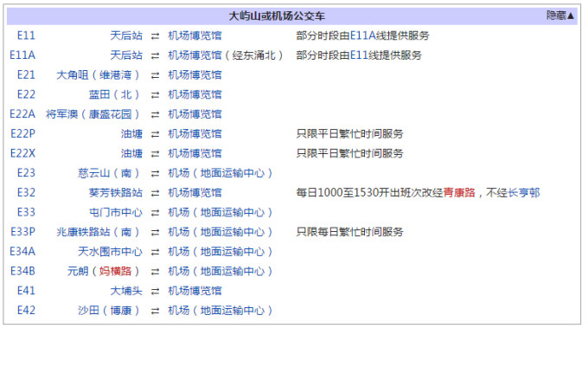Click the E11 route number link
The height and width of the screenshot is (373, 588).
tap(26, 35)
